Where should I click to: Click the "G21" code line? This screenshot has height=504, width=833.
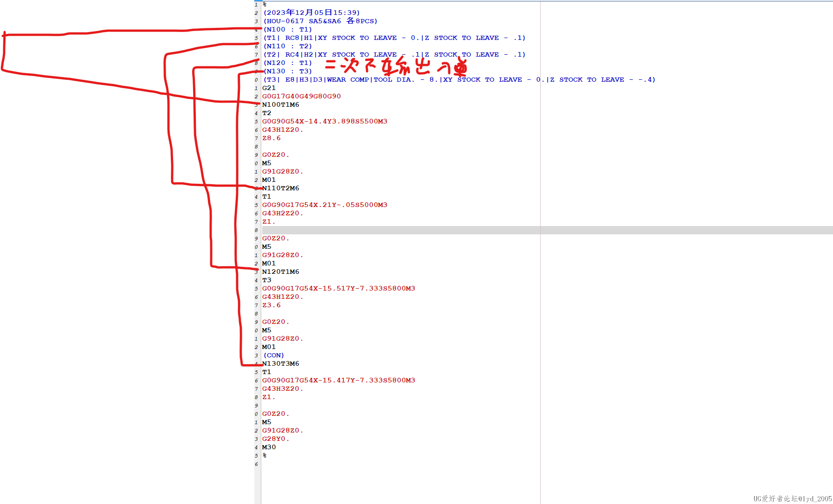pyautogui.click(x=269, y=88)
